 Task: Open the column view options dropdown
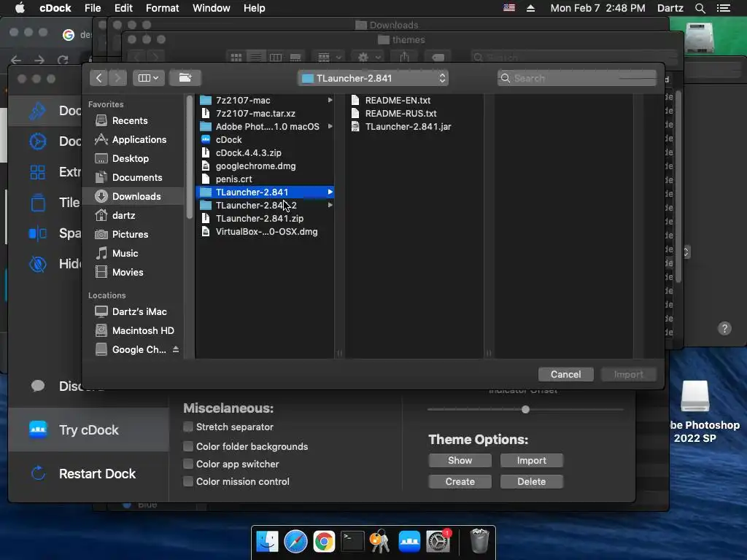148,77
